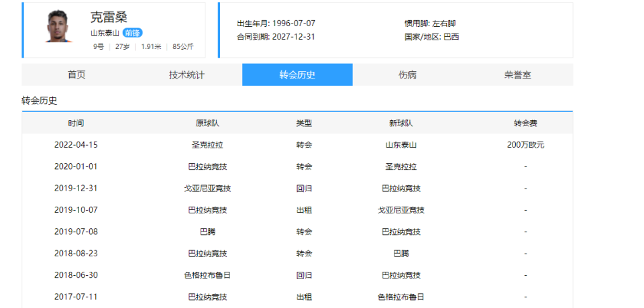The height and width of the screenshot is (308, 644).
Task: Click the 原球队 column header
Action: coord(207,123)
